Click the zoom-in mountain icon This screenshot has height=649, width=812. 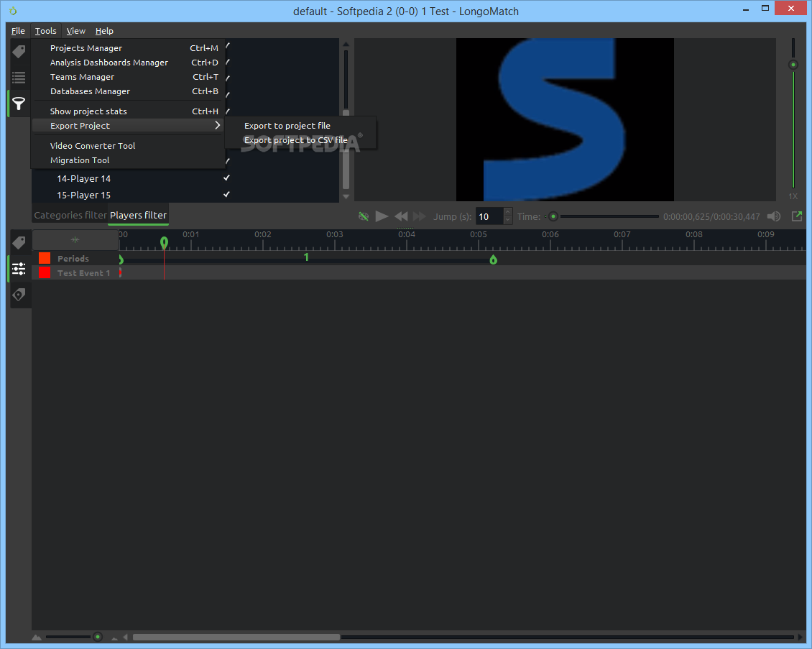click(x=114, y=638)
